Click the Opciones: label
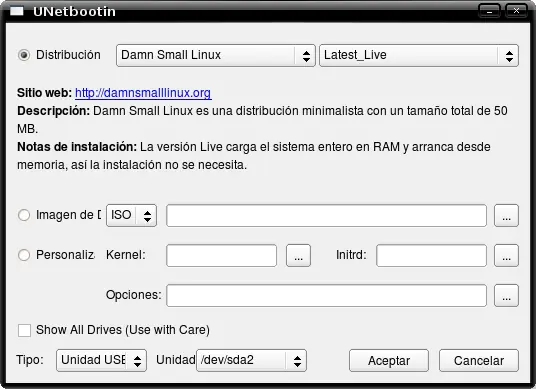Viewport: 536px width, 389px height. coord(133,295)
